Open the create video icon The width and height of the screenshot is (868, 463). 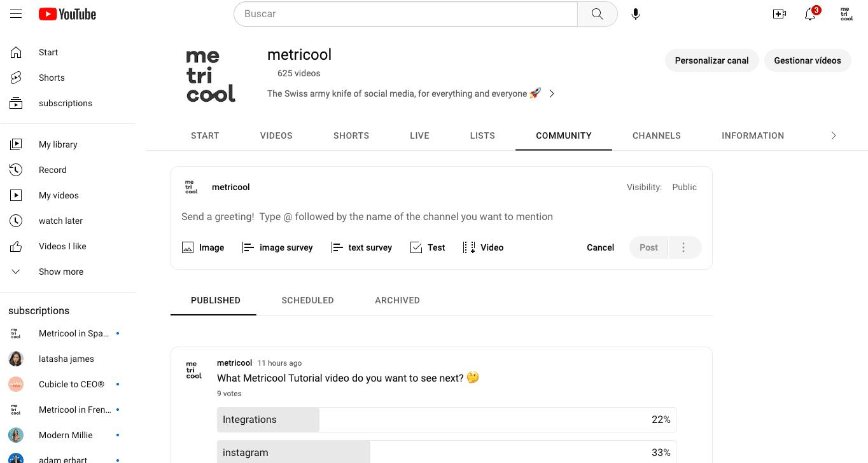pyautogui.click(x=779, y=14)
